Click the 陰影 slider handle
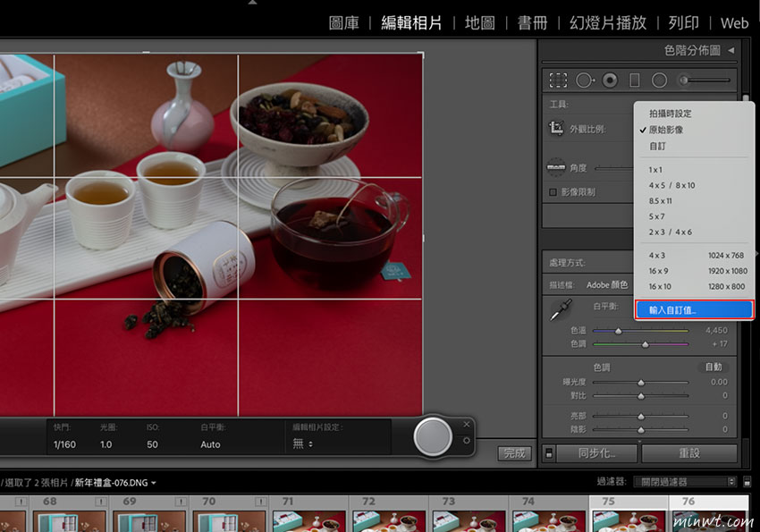 (641, 430)
